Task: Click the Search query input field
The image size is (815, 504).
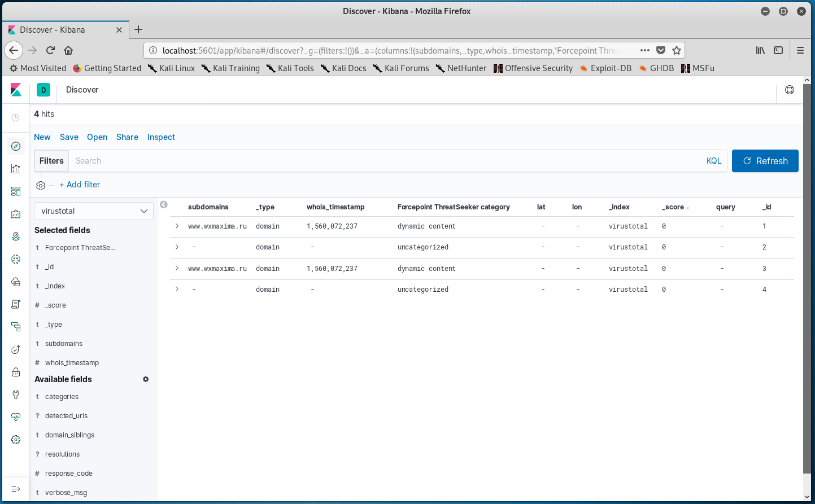Action: [384, 161]
